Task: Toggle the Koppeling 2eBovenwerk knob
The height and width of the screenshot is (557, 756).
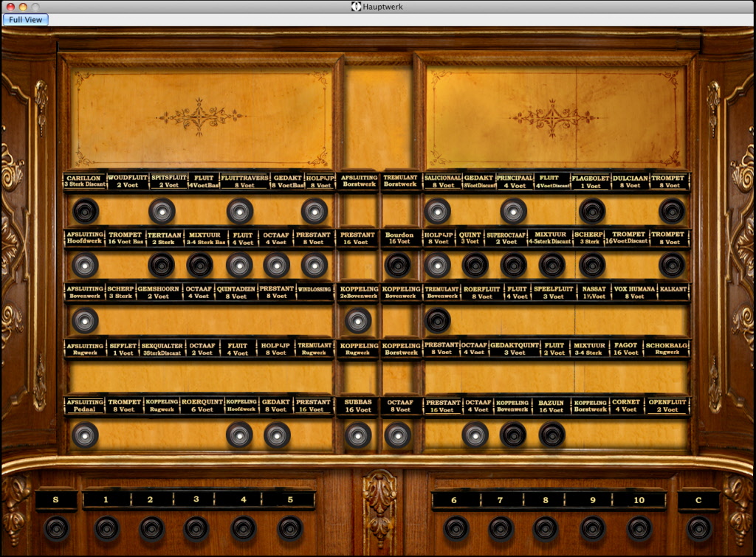Action: tap(358, 321)
